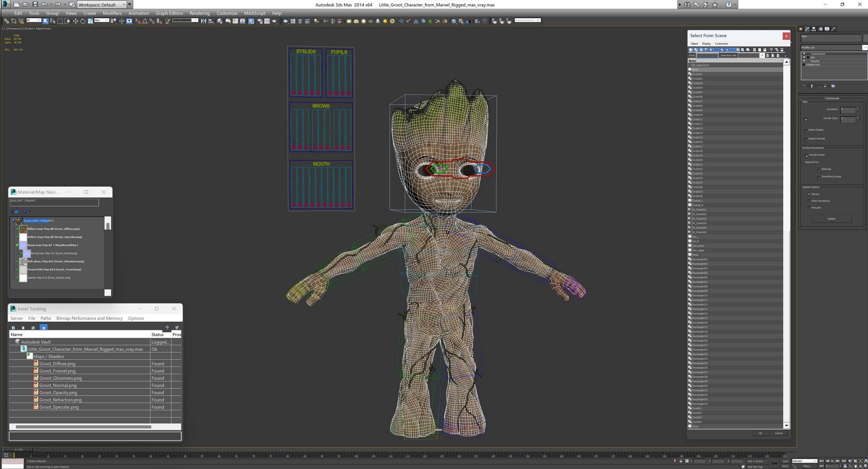This screenshot has width=868, height=469.
Task: Click the Play Animation button
Action: point(833,461)
